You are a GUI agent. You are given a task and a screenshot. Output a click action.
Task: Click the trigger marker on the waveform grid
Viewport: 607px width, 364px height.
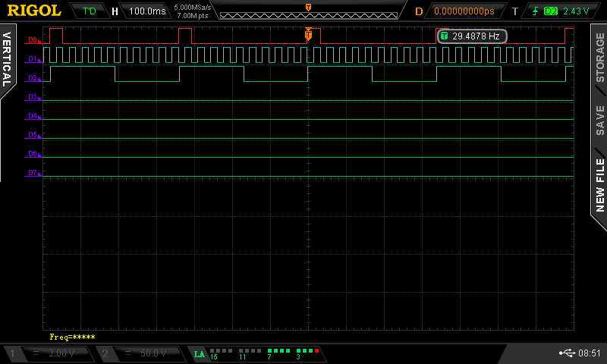[x=308, y=34]
